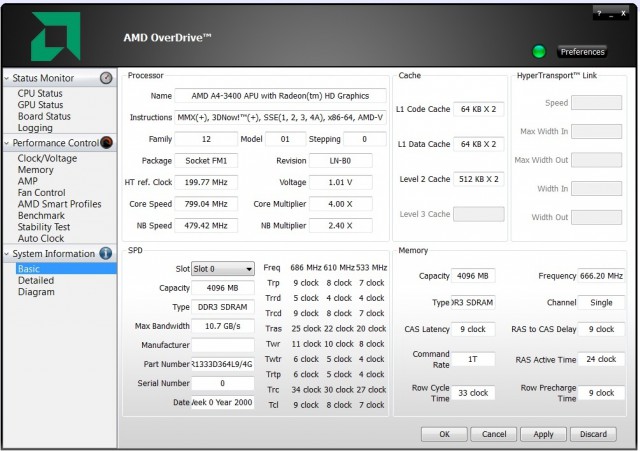Screen dimensions: 640x451
Task: Open AMD Smart Profiles
Action: click(x=59, y=204)
